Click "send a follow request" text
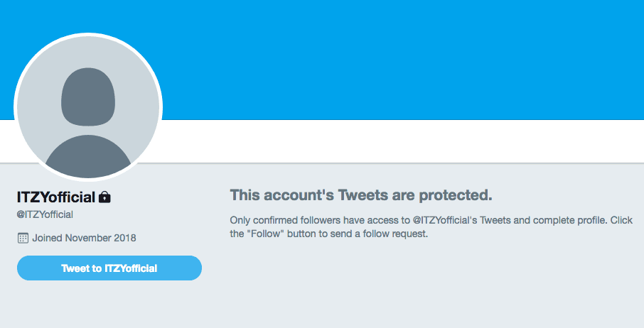Viewport: 644px width, 328px height. tap(383, 233)
